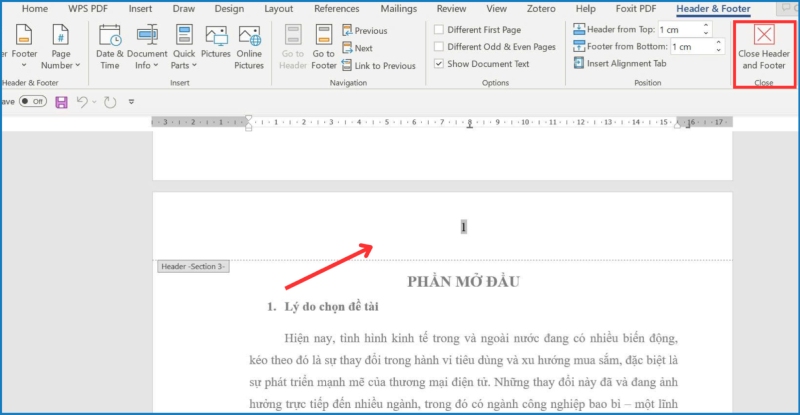This screenshot has width=800, height=415.
Task: Enable Different First Page
Action: pos(439,30)
